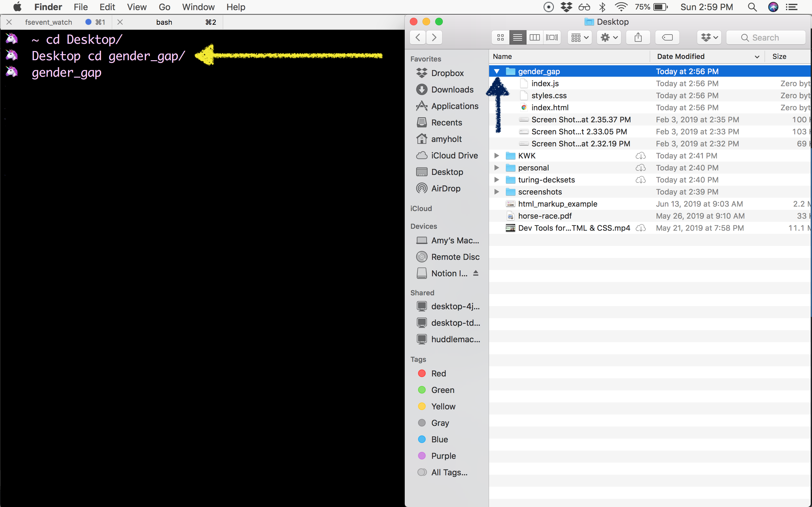
Task: Click the share icon in Finder toolbar
Action: 638,37
